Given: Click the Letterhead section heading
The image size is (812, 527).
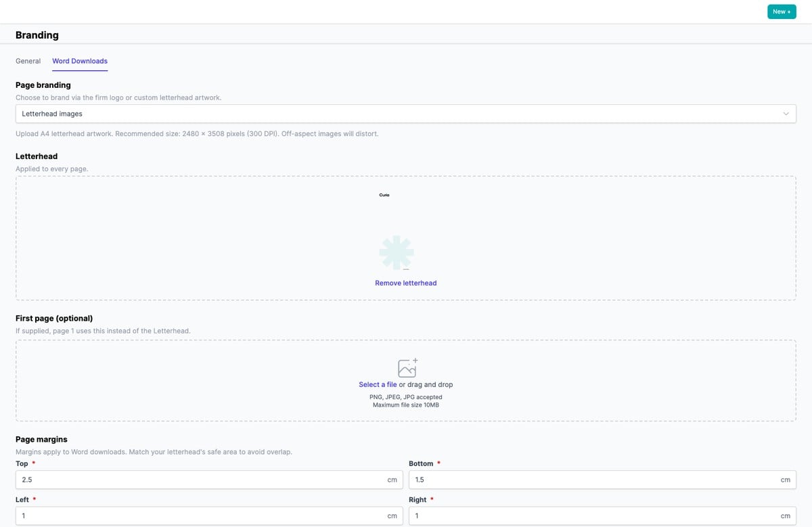Looking at the screenshot, I should (x=37, y=156).
